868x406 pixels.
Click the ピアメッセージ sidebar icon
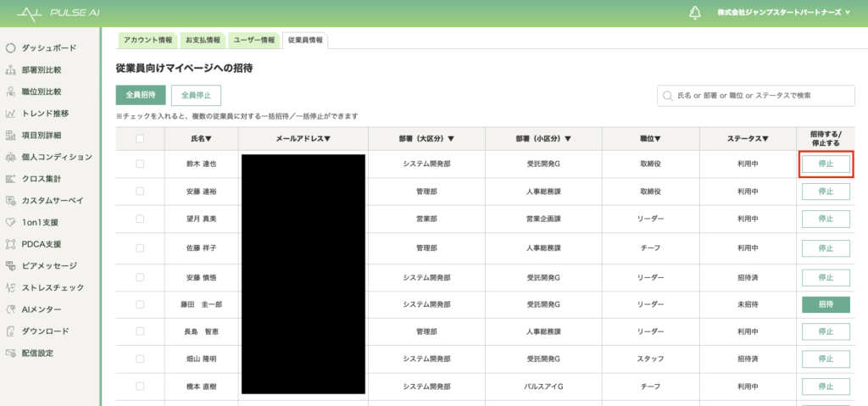(10, 266)
